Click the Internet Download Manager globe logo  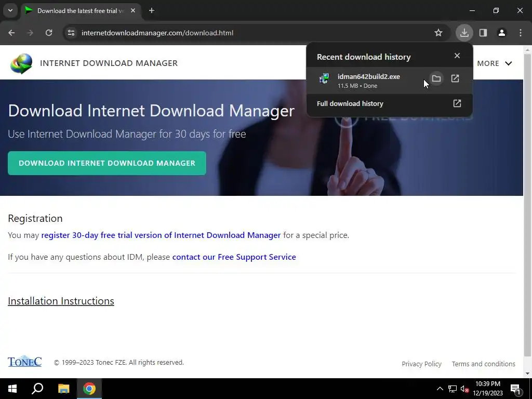pyautogui.click(x=21, y=63)
